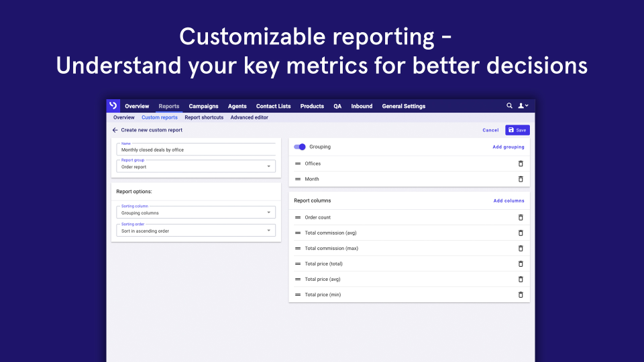This screenshot has height=362, width=644.
Task: Open the search icon in top bar
Action: click(x=509, y=106)
